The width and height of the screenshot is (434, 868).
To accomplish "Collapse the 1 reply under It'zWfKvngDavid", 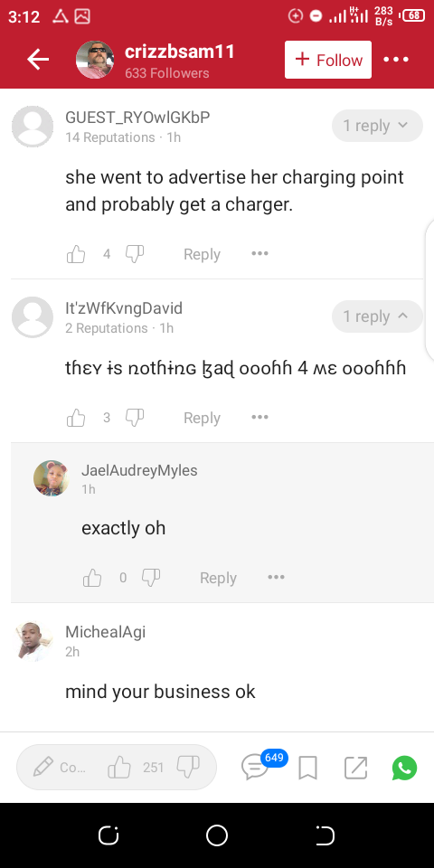I will [377, 316].
